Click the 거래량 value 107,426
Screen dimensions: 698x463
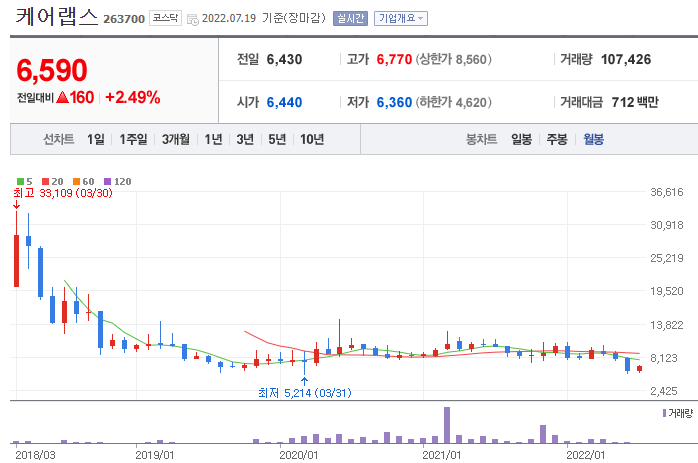[626, 59]
